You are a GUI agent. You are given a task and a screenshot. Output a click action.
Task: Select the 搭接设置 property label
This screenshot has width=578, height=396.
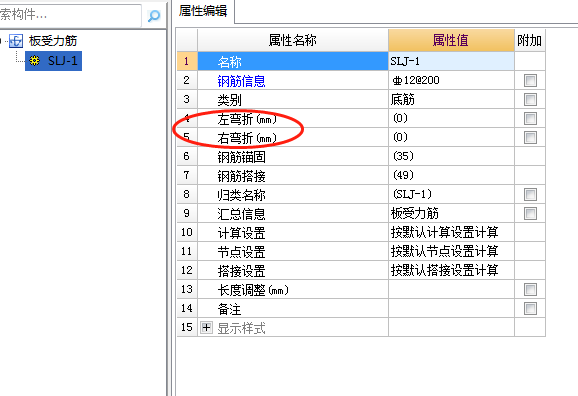(241, 271)
